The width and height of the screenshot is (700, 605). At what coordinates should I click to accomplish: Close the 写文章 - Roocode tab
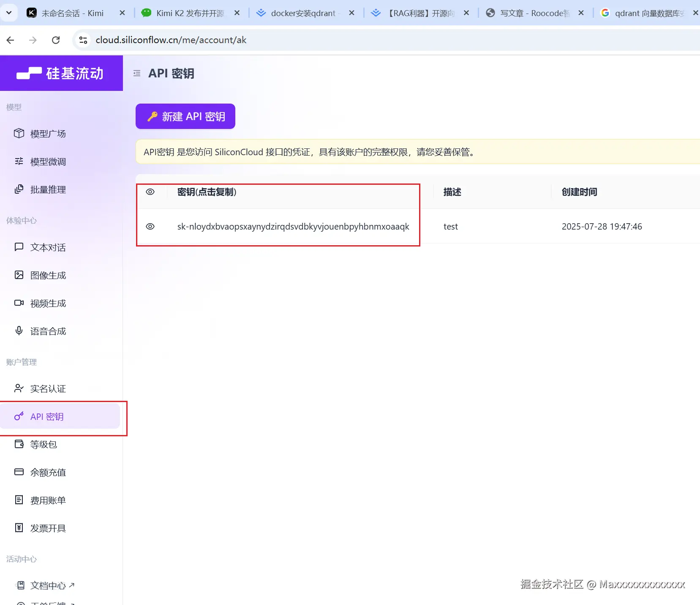[581, 13]
